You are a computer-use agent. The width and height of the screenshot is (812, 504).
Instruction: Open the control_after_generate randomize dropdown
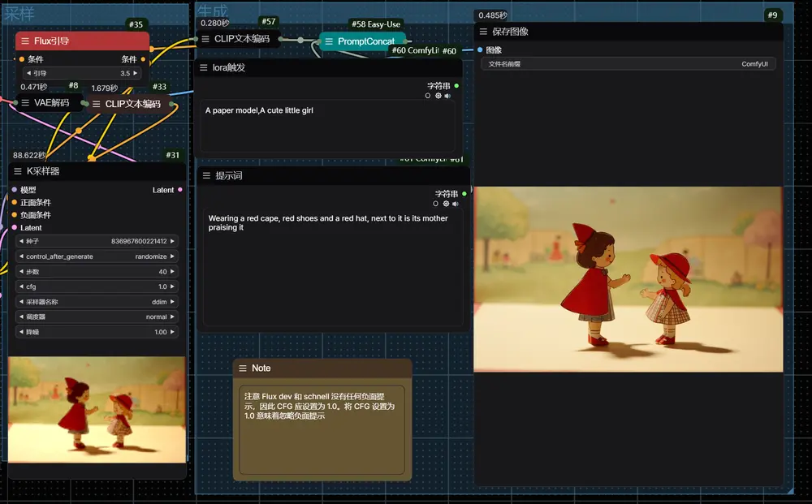(96, 256)
